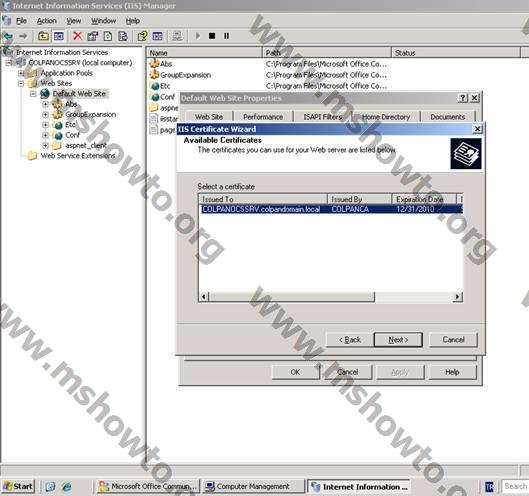Click Back in the Certificate Wizard

click(x=350, y=339)
